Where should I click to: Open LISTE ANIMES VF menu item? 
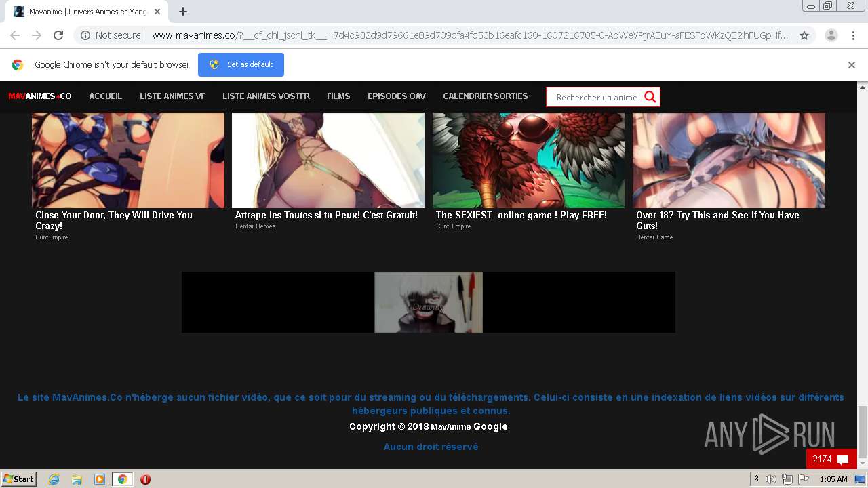pyautogui.click(x=172, y=96)
